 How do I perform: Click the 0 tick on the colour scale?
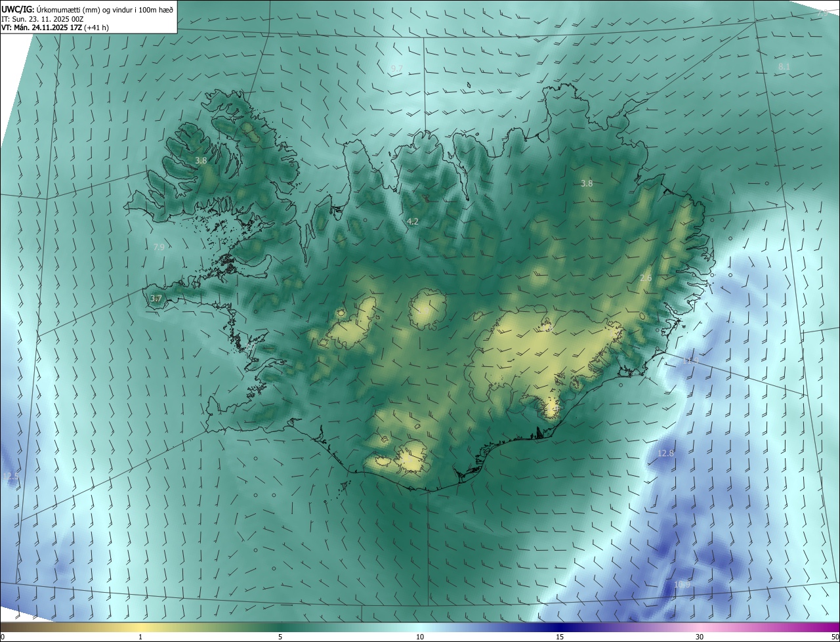point(2,637)
